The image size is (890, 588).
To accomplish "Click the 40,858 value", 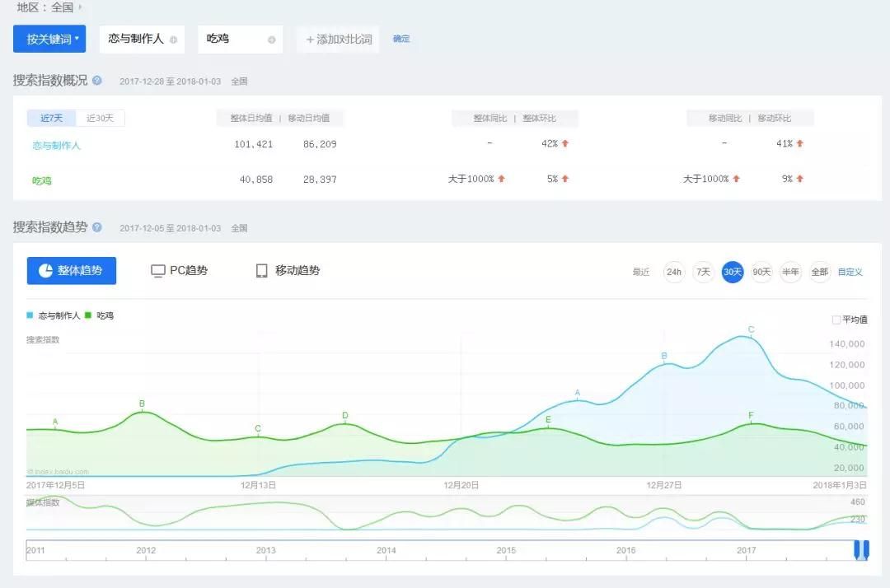I will [x=256, y=180].
